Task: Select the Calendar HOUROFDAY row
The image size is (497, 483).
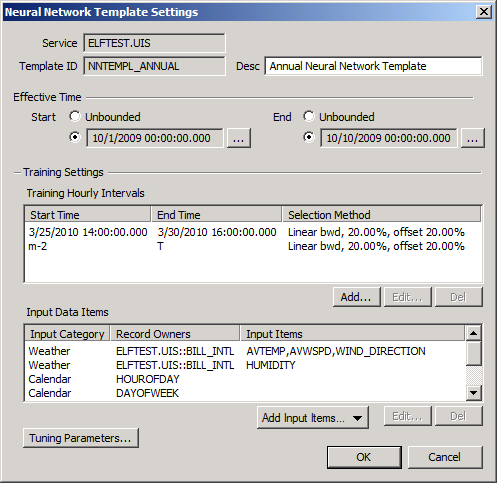Action: click(245, 379)
